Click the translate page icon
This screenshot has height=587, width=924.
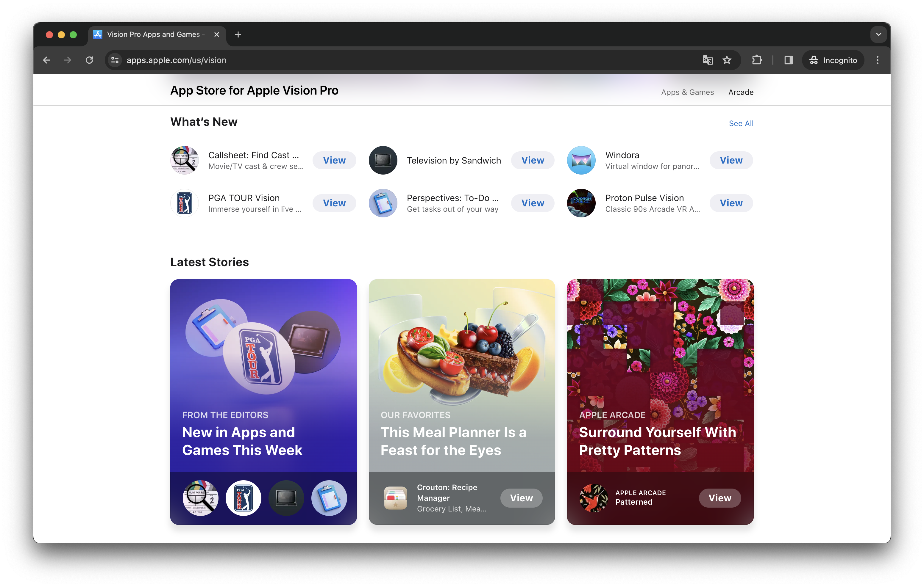pyautogui.click(x=708, y=60)
